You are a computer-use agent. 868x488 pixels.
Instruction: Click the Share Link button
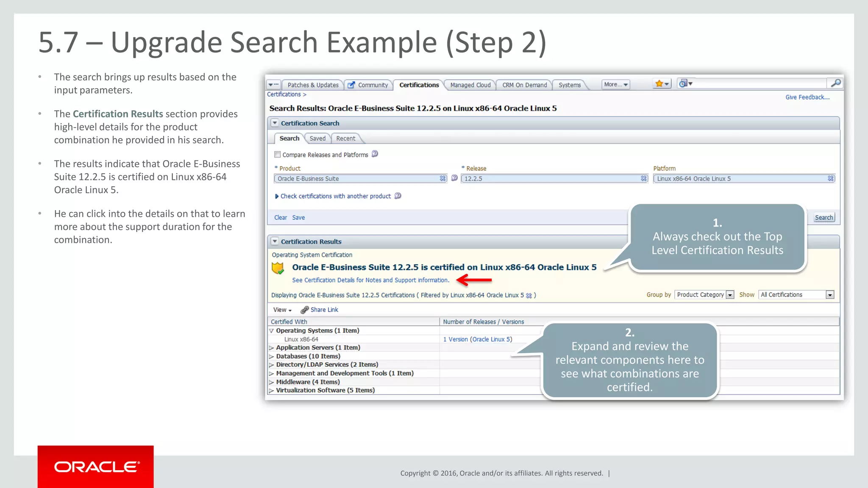[x=320, y=310]
